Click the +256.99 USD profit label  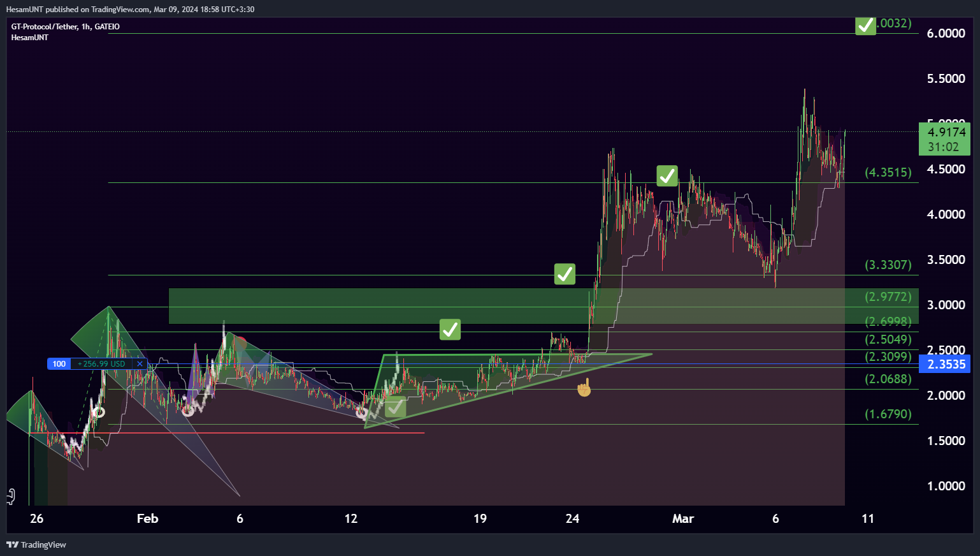[101, 364]
